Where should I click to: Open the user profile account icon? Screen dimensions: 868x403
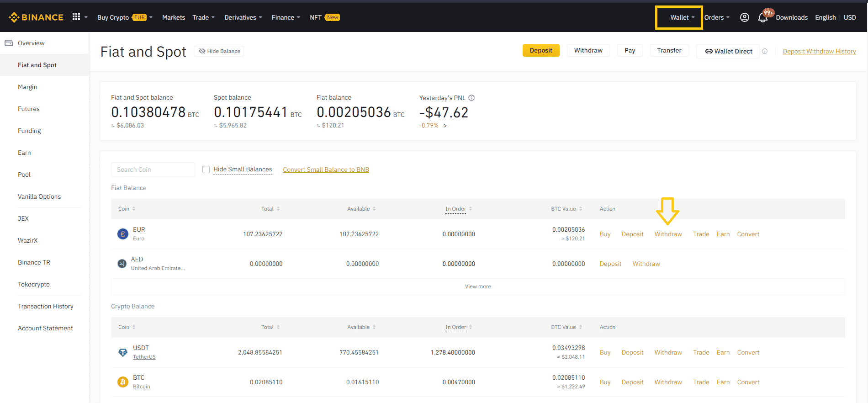[744, 17]
